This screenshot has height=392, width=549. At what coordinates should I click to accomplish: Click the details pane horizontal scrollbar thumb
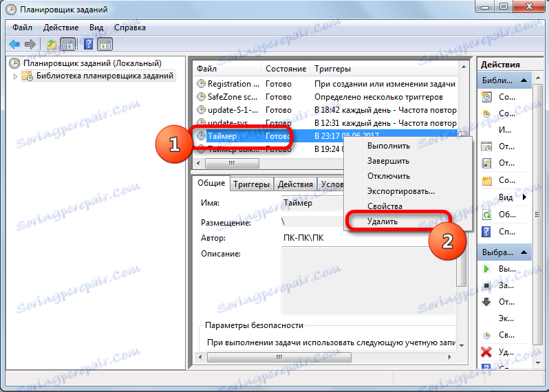279,357
